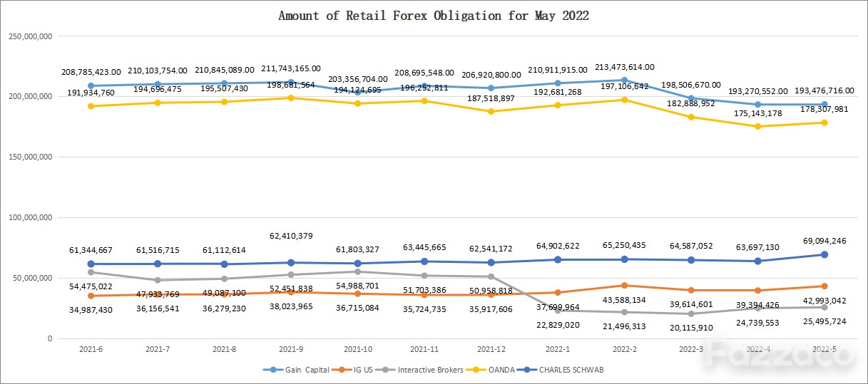The width and height of the screenshot is (868, 384).
Task: Click the OANDA value 187,518,897
Action: (x=491, y=98)
